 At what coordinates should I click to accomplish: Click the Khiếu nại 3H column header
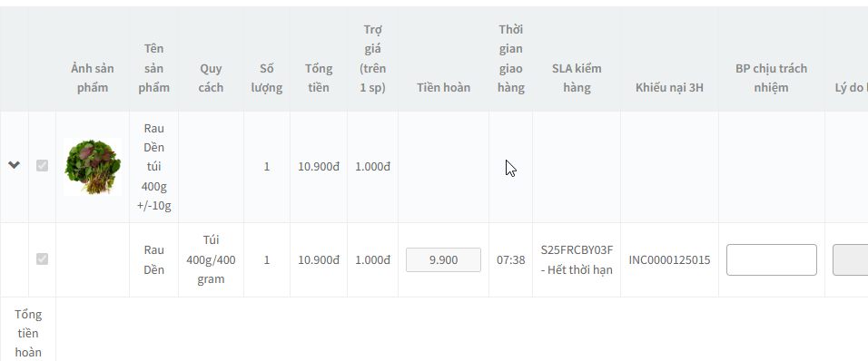669,87
